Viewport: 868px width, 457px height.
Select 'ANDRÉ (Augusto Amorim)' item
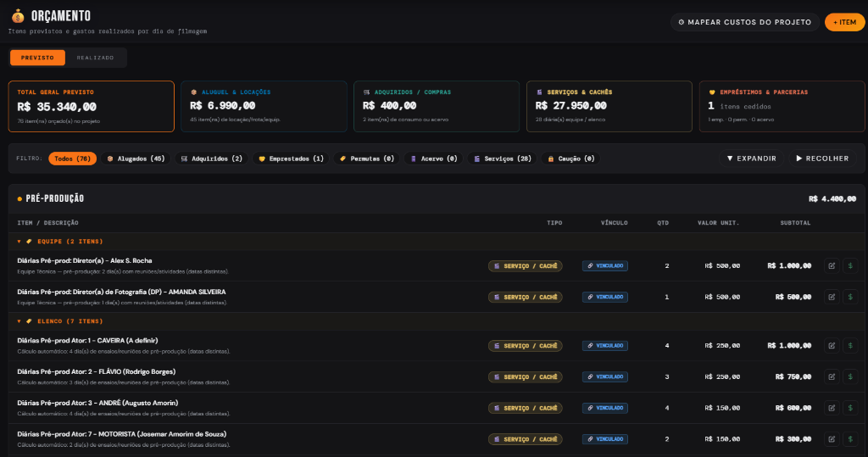[97, 403]
